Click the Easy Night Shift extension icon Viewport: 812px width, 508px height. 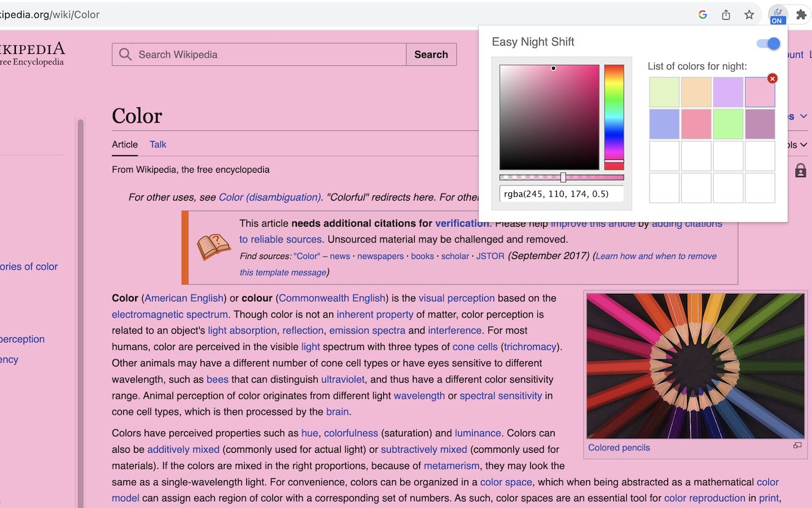777,15
